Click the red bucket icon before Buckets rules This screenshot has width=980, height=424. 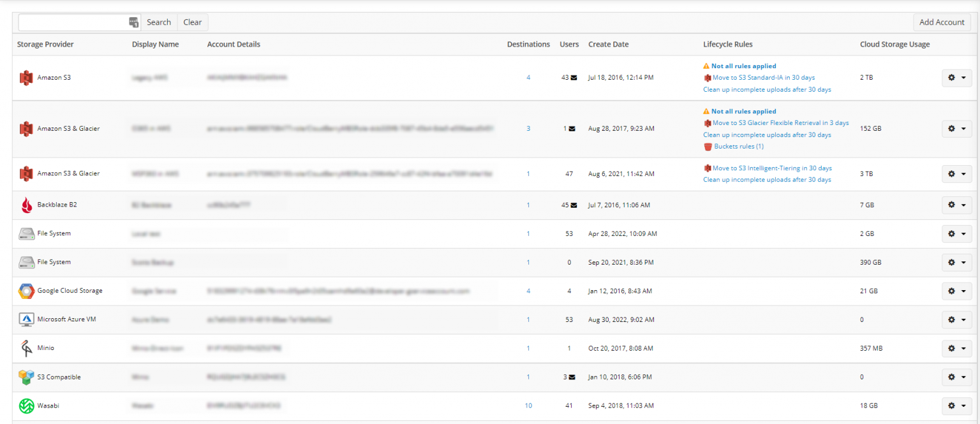708,146
